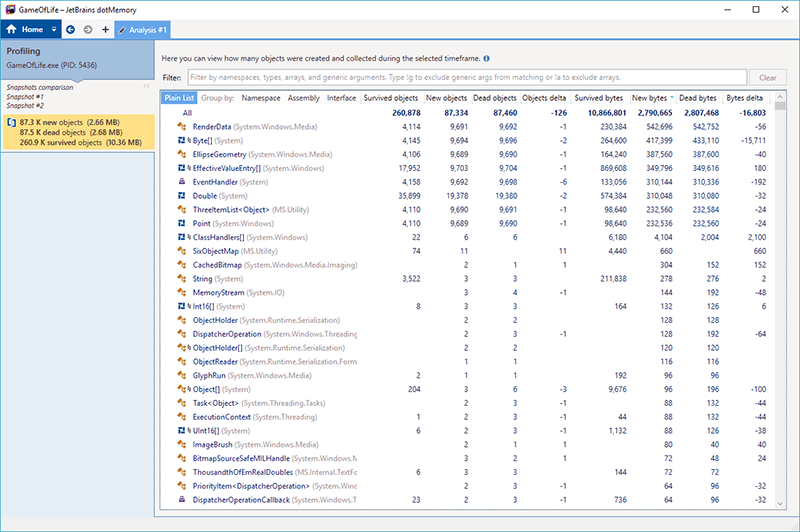
Task: Click the RenderData class icon
Action: [x=184, y=128]
